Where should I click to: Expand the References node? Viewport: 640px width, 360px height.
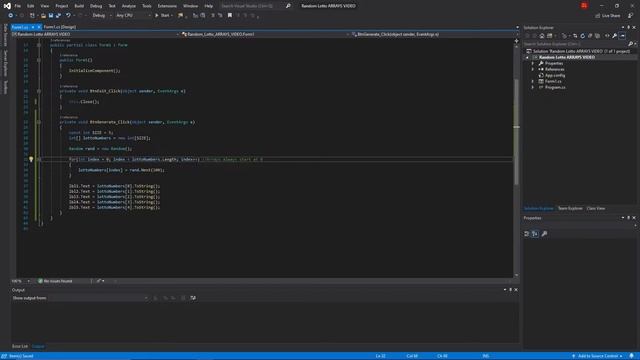(533, 69)
